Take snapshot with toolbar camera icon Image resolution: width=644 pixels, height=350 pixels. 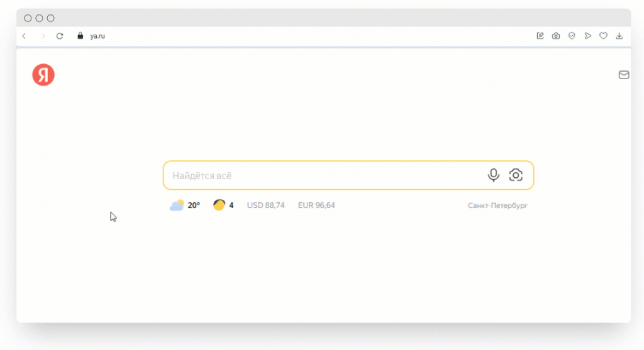click(556, 36)
